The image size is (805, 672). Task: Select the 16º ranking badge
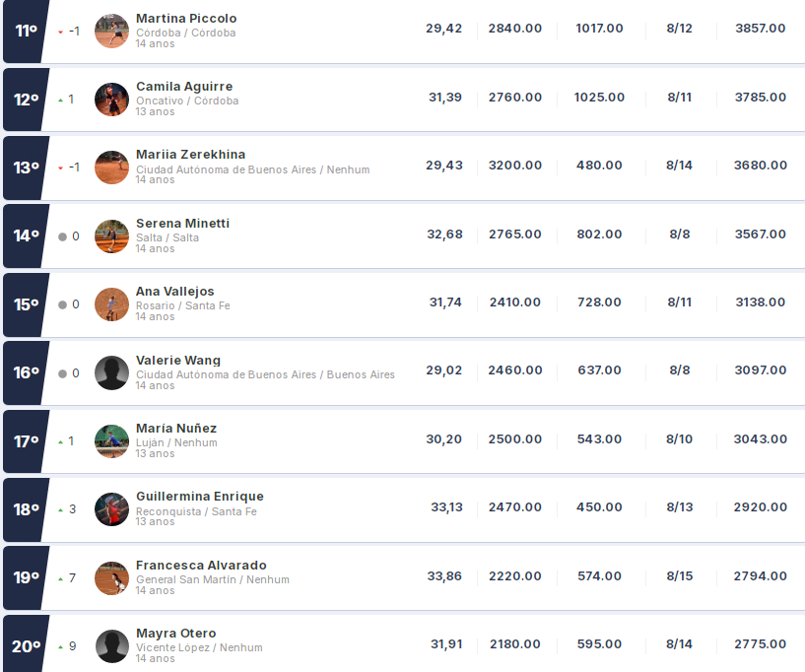[26, 372]
